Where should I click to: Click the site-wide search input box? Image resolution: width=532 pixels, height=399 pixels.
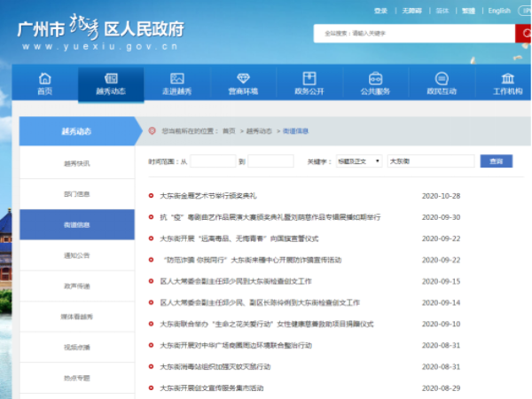point(413,33)
